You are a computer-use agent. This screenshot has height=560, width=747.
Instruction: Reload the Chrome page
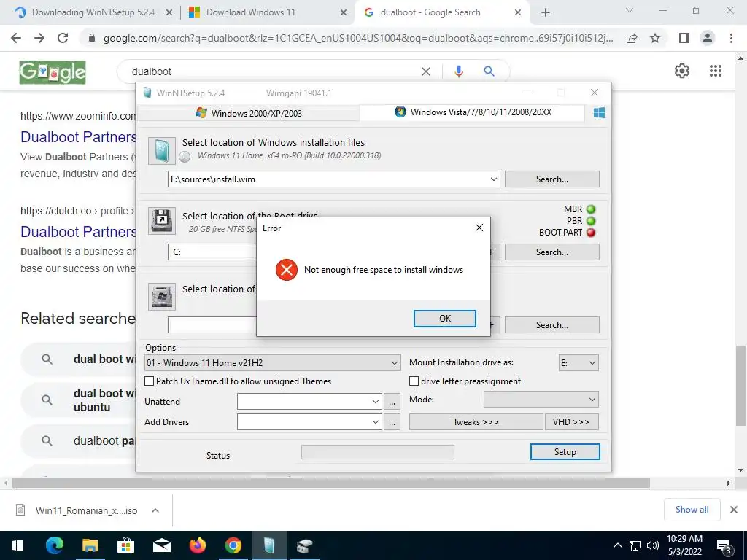[x=63, y=38]
